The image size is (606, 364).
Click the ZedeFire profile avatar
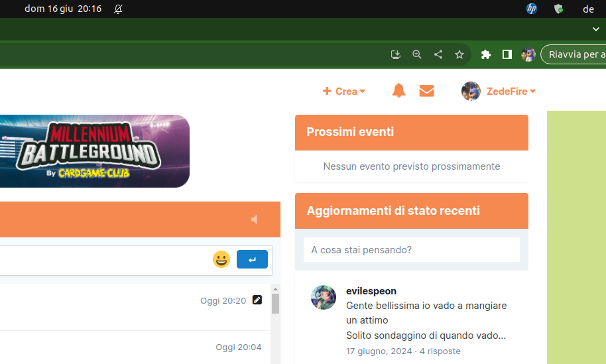471,91
